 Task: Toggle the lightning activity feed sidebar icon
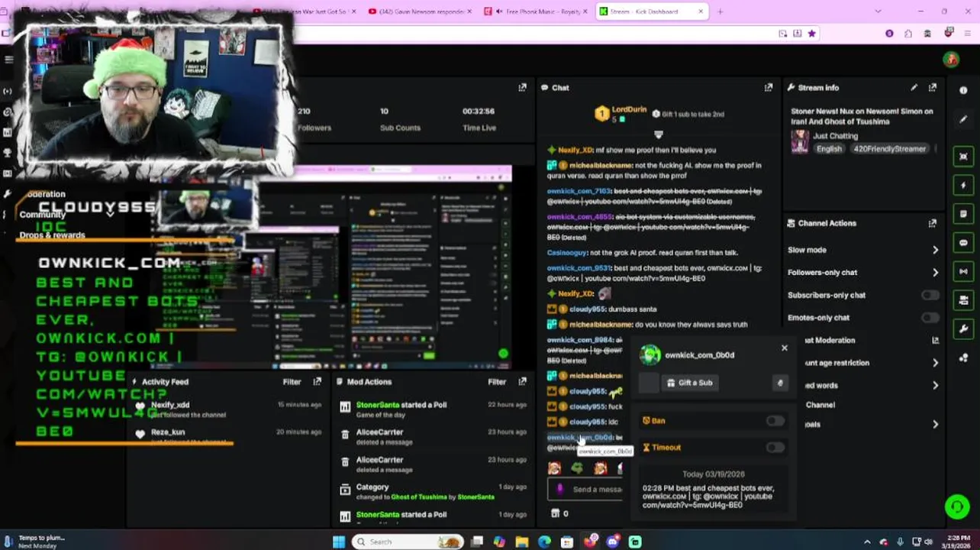tap(963, 185)
